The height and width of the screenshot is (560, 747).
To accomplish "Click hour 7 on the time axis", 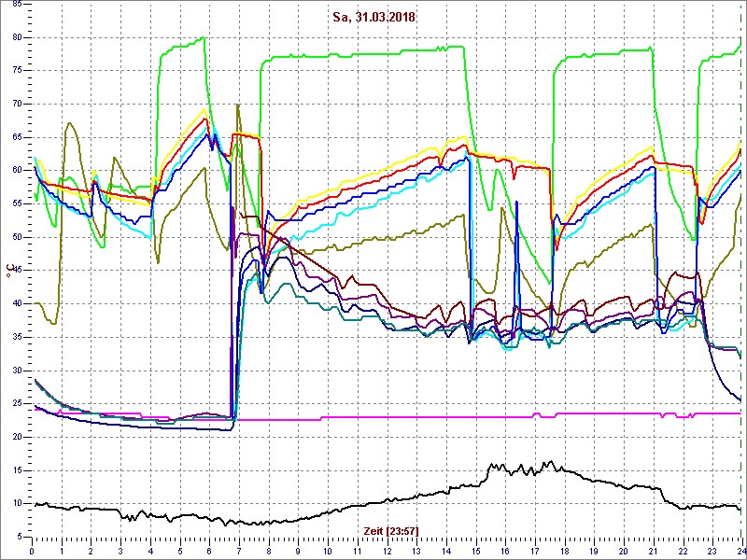I will point(239,550).
